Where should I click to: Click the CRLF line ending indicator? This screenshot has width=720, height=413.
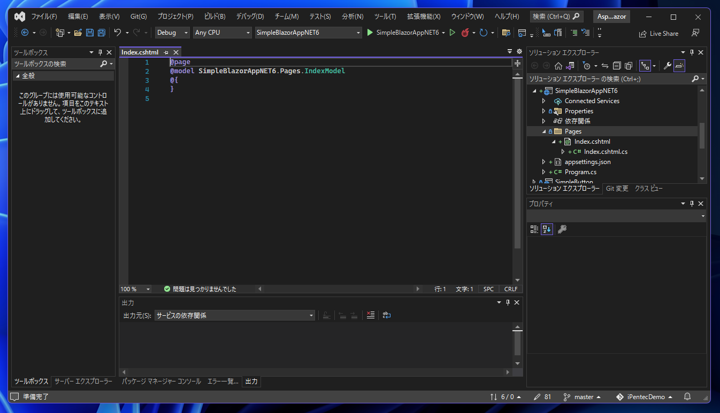click(511, 289)
